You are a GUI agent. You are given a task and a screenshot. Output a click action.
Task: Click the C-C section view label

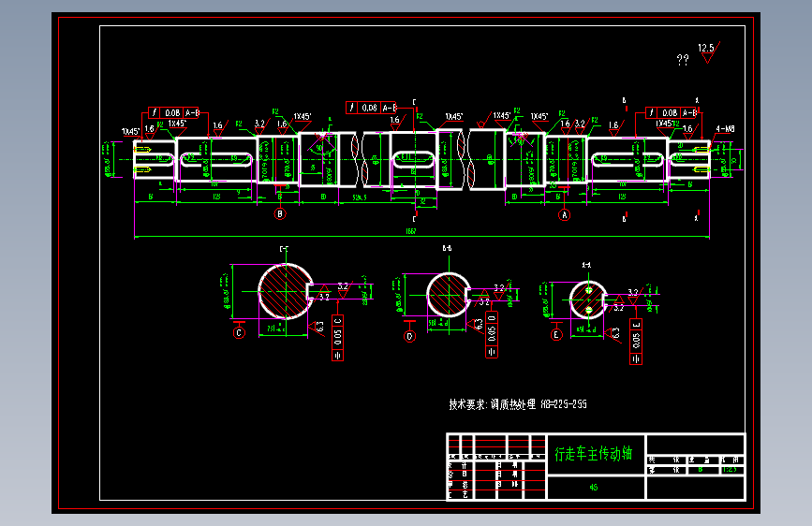point(284,249)
